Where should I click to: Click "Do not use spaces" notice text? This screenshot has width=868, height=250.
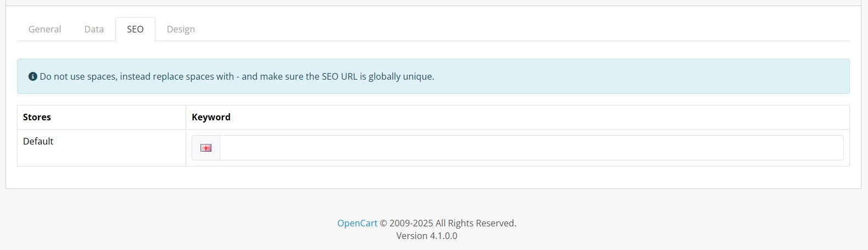[x=78, y=76]
